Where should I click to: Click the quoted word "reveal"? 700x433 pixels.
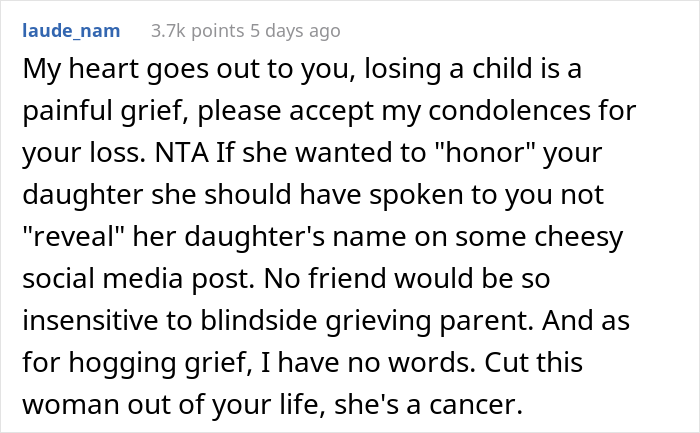[x=73, y=236]
